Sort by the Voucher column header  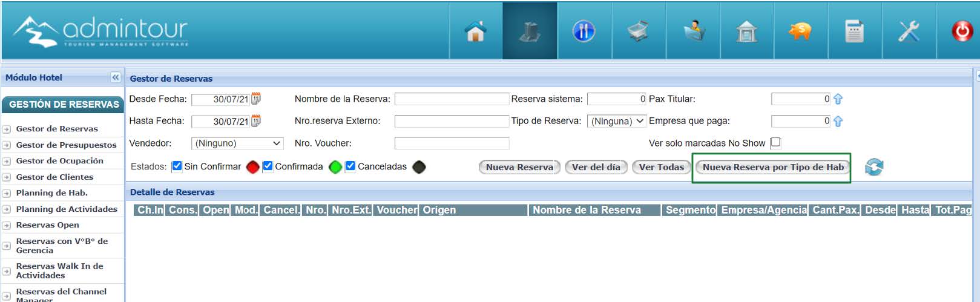[396, 210]
